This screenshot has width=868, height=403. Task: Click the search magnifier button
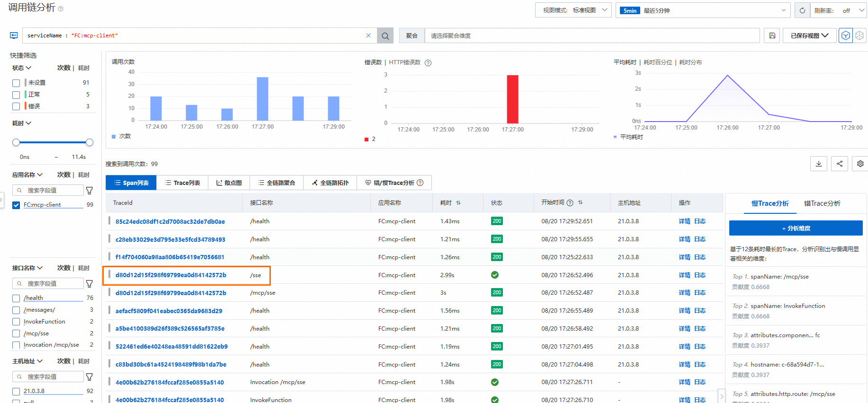[x=385, y=35]
